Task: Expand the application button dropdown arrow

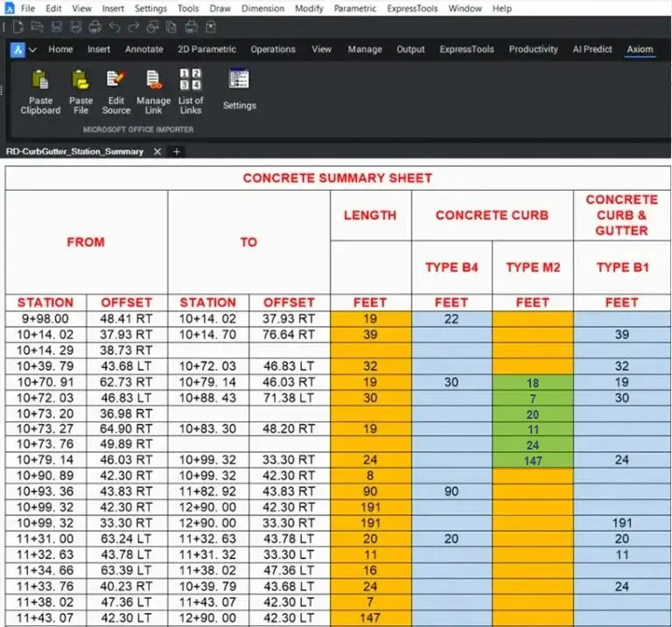Action: click(32, 50)
